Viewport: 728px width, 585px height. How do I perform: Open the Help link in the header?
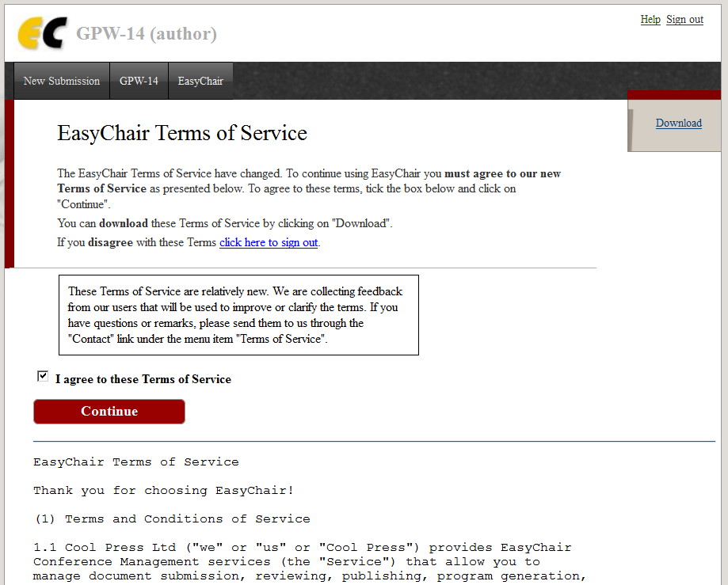click(650, 20)
